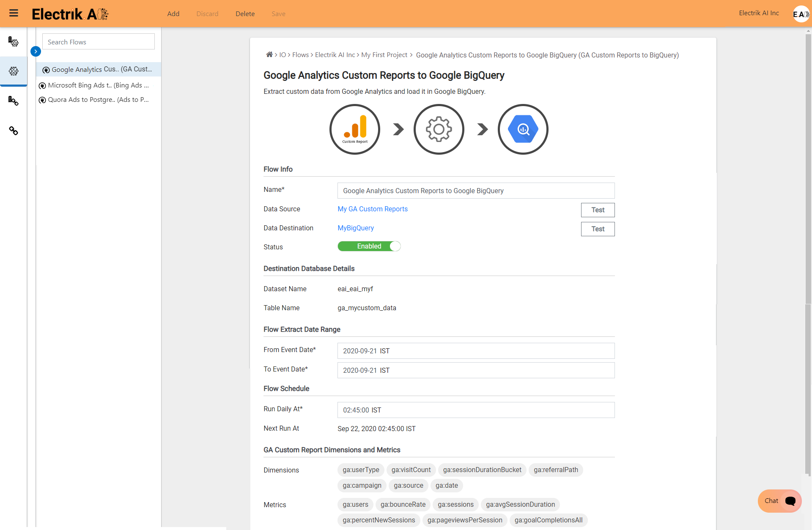Select the Google BigQuery destination icon in the flow diagram

[x=523, y=129]
